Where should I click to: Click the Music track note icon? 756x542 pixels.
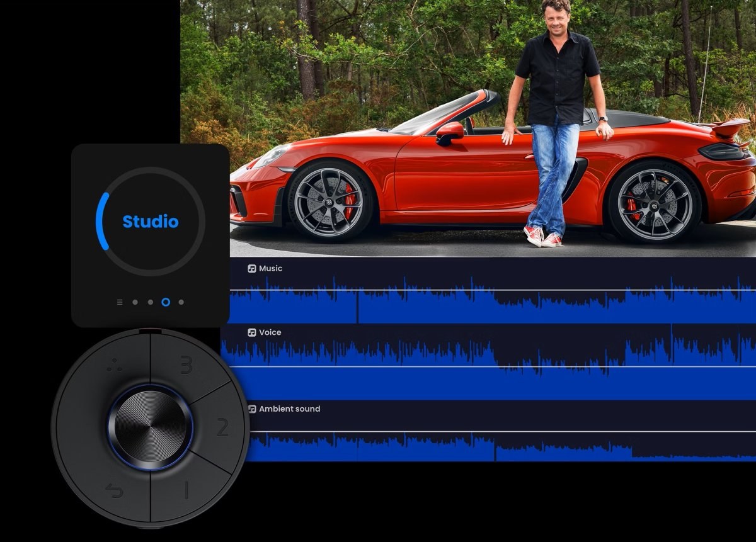tap(252, 268)
